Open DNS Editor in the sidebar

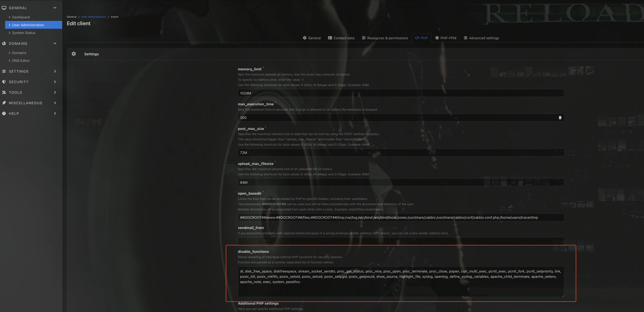pos(21,60)
